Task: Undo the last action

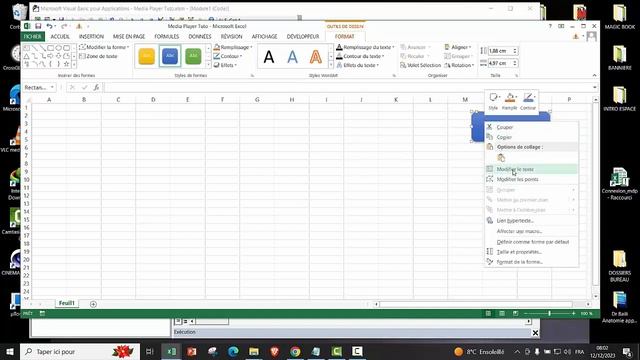Action: (49, 26)
